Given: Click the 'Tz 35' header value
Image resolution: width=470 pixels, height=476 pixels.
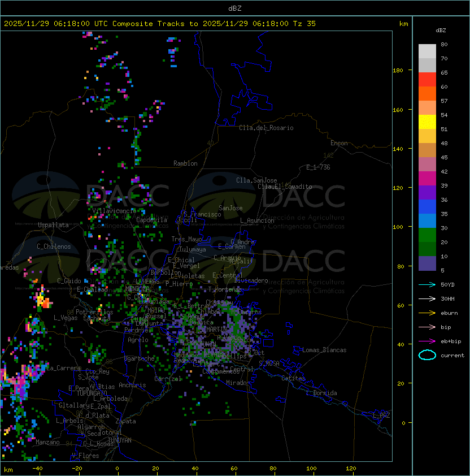Looking at the screenshot, I should pos(304,24).
